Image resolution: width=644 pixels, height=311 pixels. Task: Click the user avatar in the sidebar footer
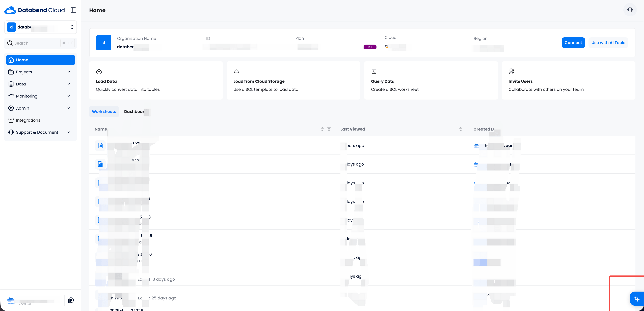click(11, 300)
